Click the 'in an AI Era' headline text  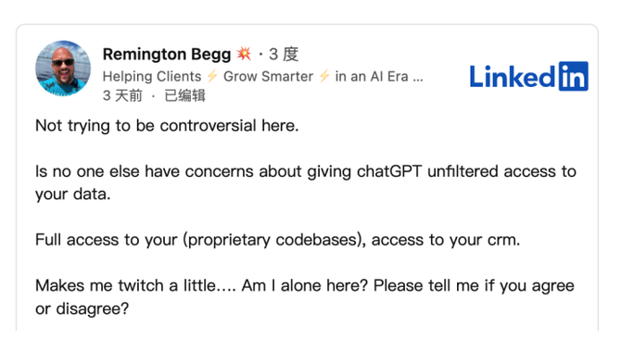click(x=372, y=76)
